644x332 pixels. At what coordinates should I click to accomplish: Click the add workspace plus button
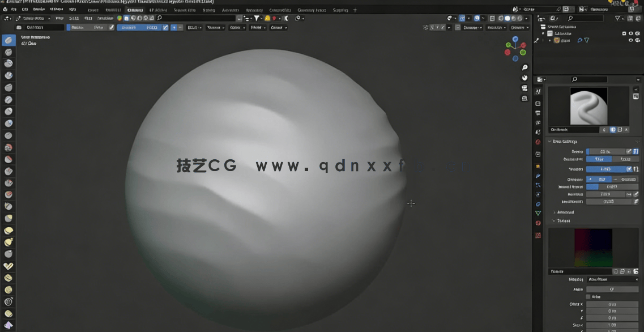354,10
